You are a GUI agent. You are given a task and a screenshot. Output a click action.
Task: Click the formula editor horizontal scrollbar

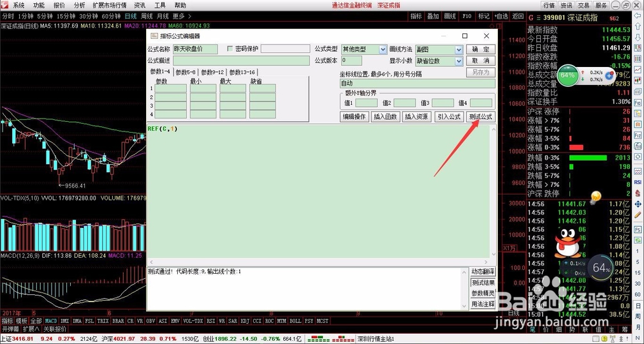click(x=318, y=262)
